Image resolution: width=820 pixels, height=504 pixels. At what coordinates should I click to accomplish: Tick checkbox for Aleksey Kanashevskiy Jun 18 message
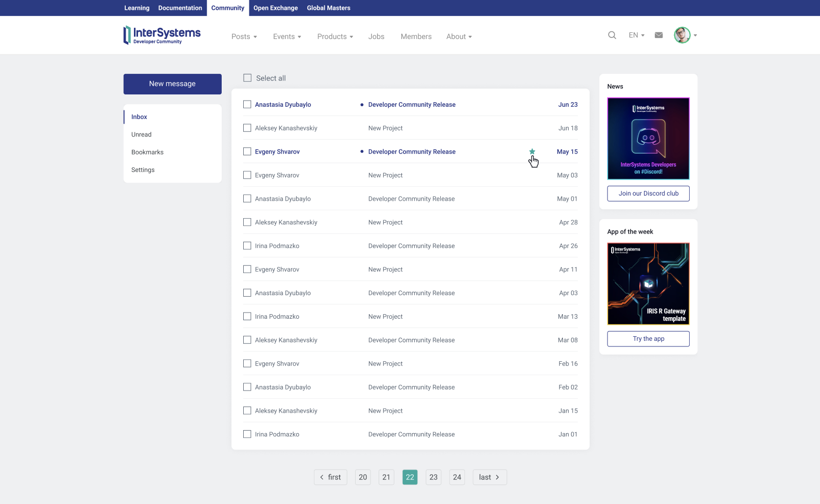(247, 128)
